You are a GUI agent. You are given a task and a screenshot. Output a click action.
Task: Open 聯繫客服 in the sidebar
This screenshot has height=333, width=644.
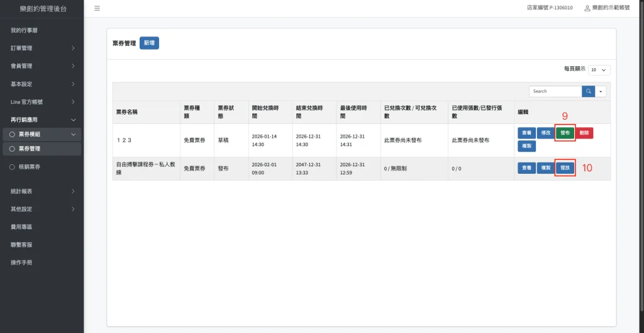pyautogui.click(x=21, y=244)
